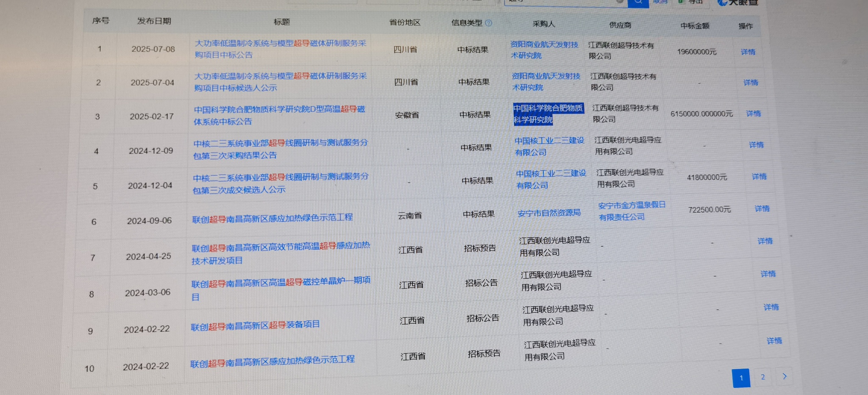868x395 pixels.
Task: View 详情 for the 41800000元 row
Action: click(759, 176)
